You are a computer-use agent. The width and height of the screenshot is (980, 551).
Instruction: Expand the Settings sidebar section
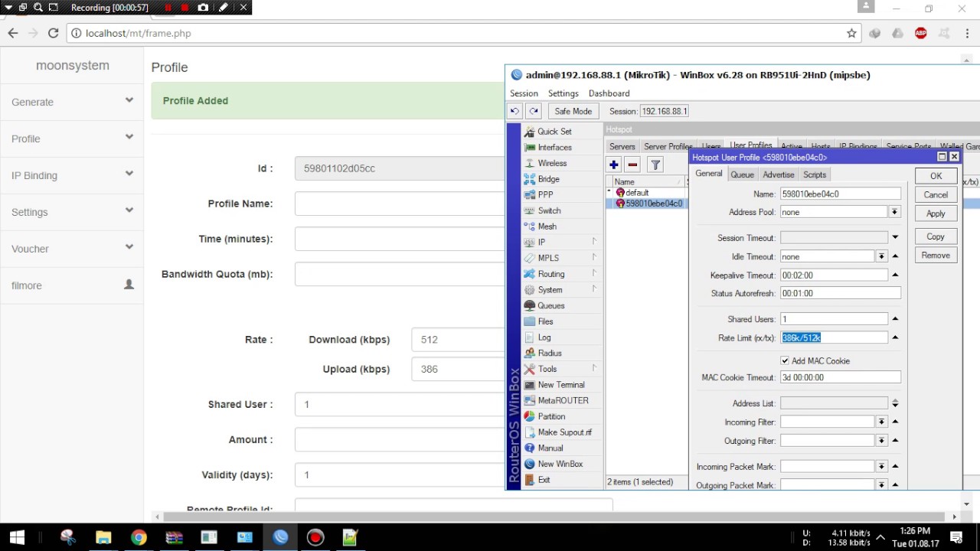pyautogui.click(x=72, y=212)
